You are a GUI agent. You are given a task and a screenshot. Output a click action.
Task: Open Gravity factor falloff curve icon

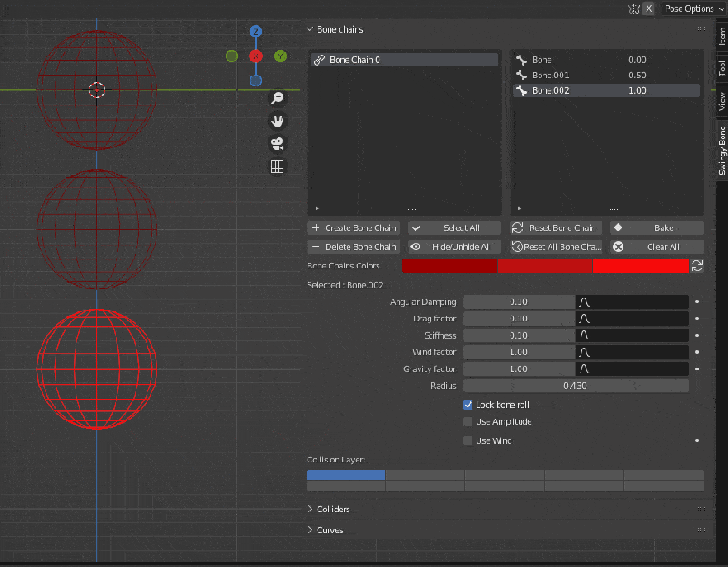(584, 369)
